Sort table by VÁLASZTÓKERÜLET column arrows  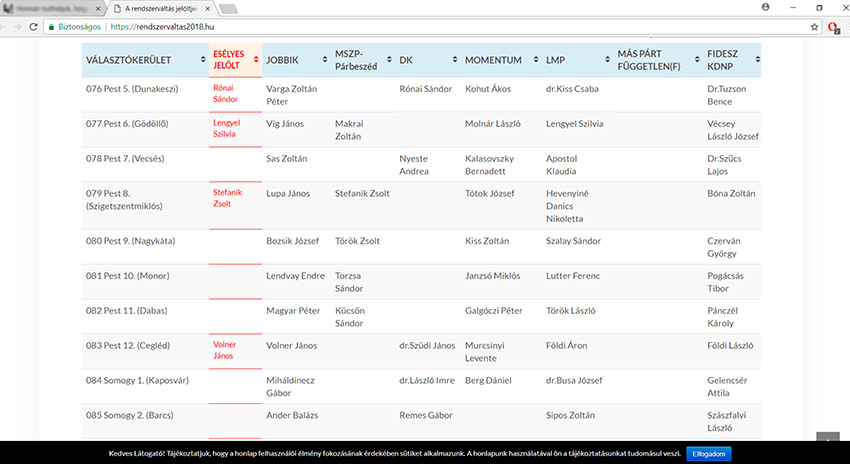(x=203, y=60)
